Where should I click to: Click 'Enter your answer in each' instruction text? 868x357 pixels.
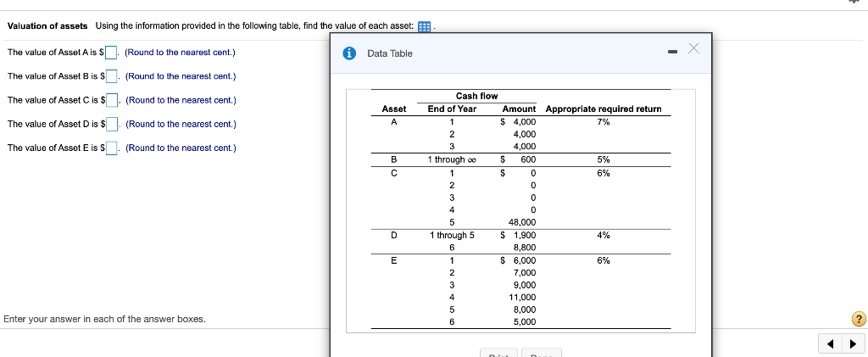tap(104, 320)
